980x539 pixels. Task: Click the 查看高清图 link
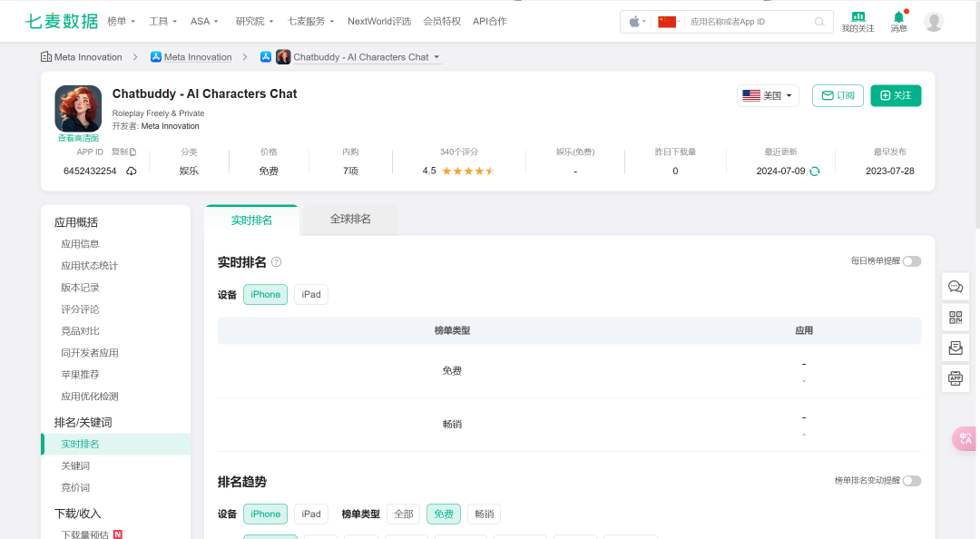point(78,138)
